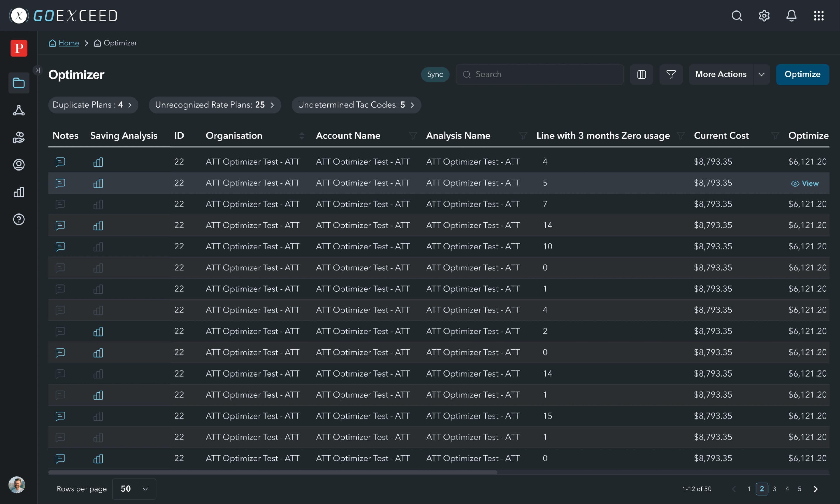Click the GoExceed logo
This screenshot has width=840, height=504.
click(x=63, y=16)
